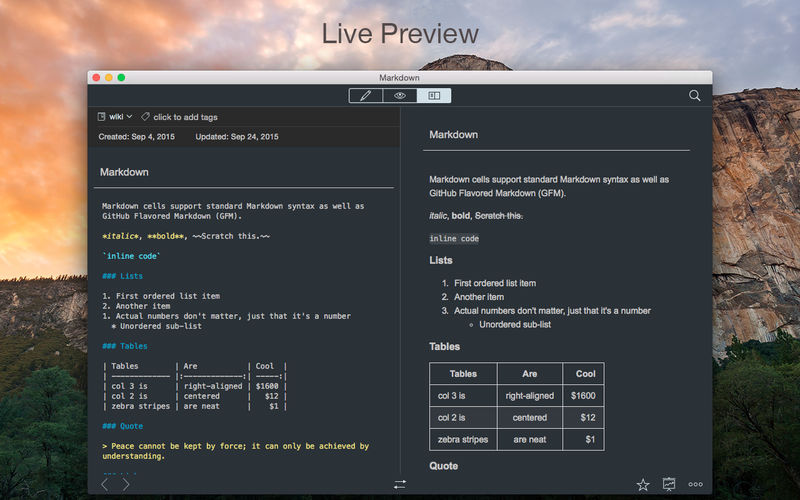Switch to preview-only mode with eye icon
The height and width of the screenshot is (500, 800).
point(400,96)
